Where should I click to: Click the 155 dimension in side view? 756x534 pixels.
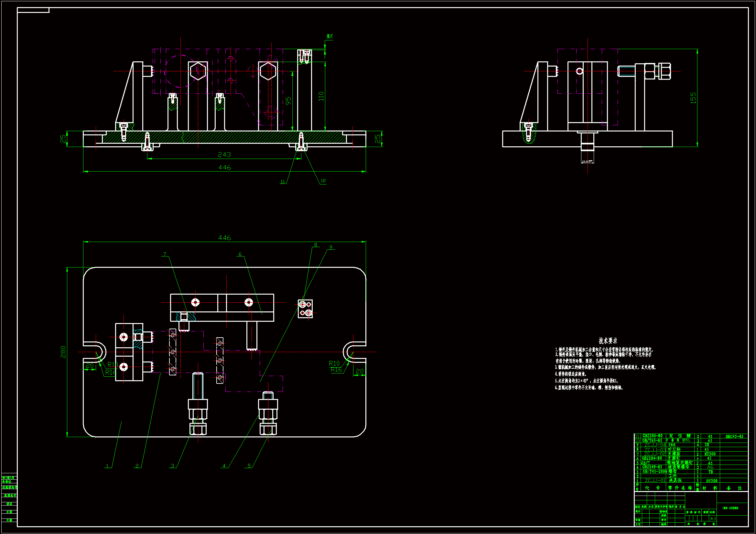tap(693, 98)
